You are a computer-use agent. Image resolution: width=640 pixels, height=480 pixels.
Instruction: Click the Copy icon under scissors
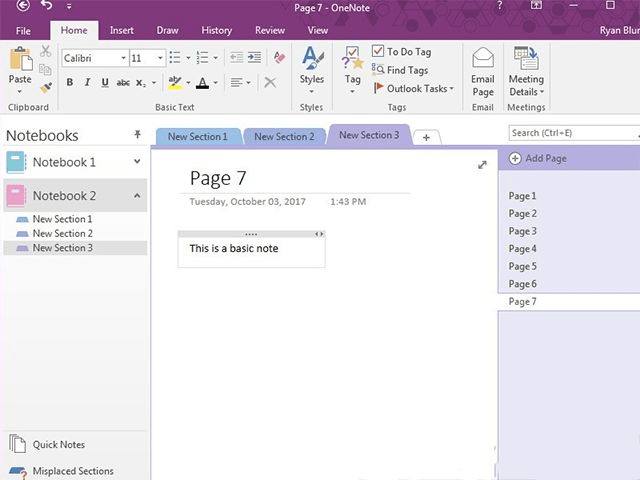[x=45, y=69]
